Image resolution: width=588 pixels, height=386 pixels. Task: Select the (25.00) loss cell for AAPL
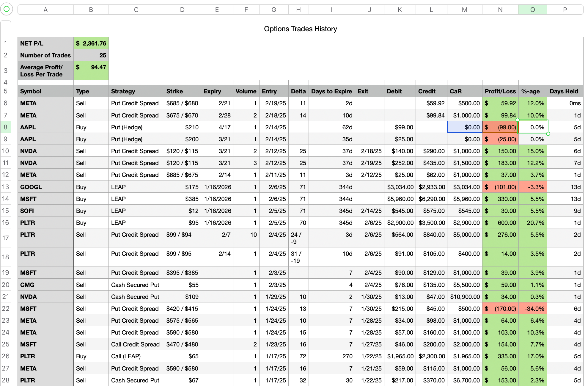pyautogui.click(x=500, y=139)
